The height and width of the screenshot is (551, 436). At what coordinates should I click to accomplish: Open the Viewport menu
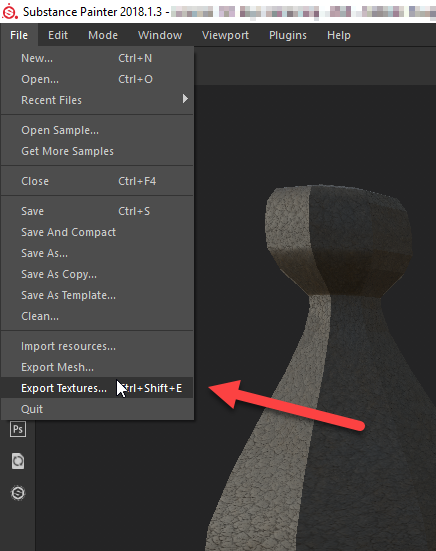(x=225, y=35)
